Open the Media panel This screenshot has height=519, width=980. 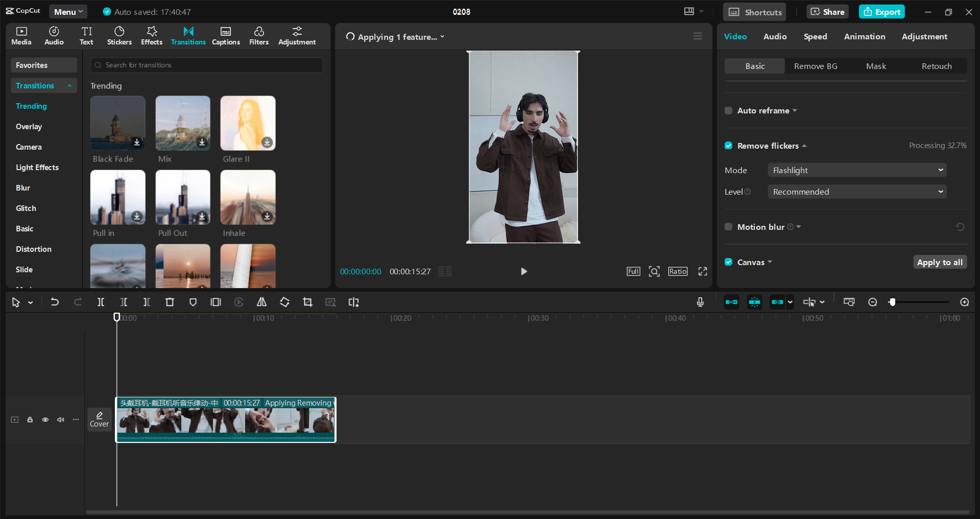pyautogui.click(x=21, y=36)
